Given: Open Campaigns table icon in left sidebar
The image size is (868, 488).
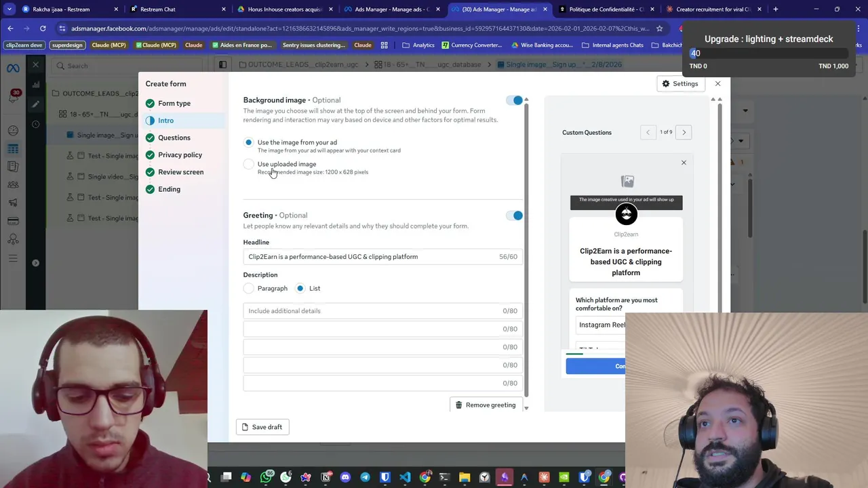Looking at the screenshot, I should (13, 149).
